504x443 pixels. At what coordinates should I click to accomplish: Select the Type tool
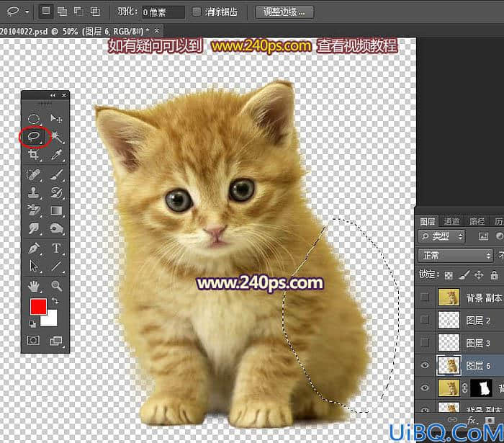(x=57, y=249)
